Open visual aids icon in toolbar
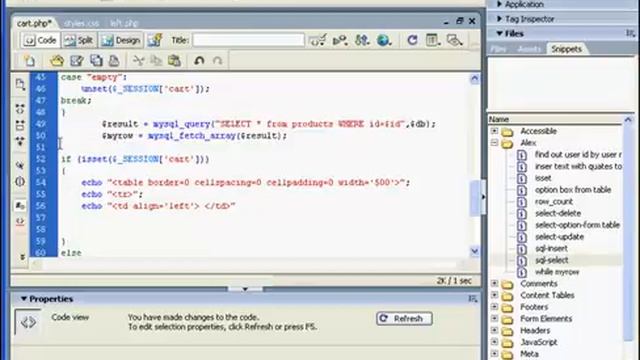This screenshot has height=360, width=640. tap(454, 40)
